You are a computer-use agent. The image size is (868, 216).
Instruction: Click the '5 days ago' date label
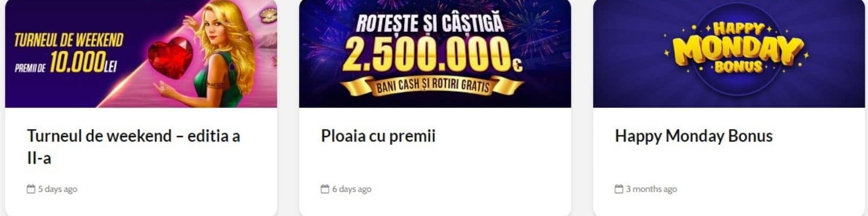pos(57,189)
